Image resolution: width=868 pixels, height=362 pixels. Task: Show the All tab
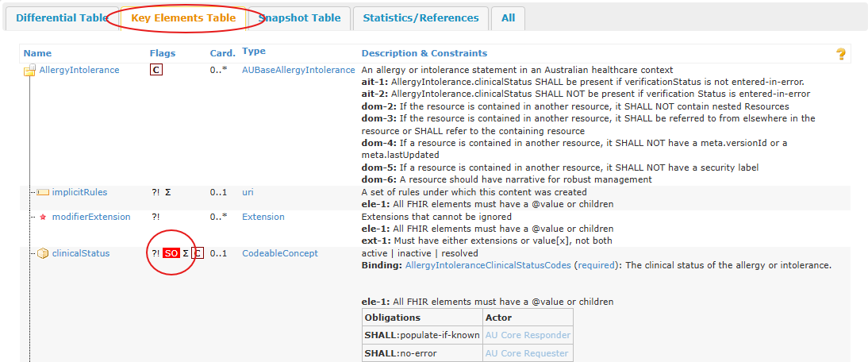508,17
